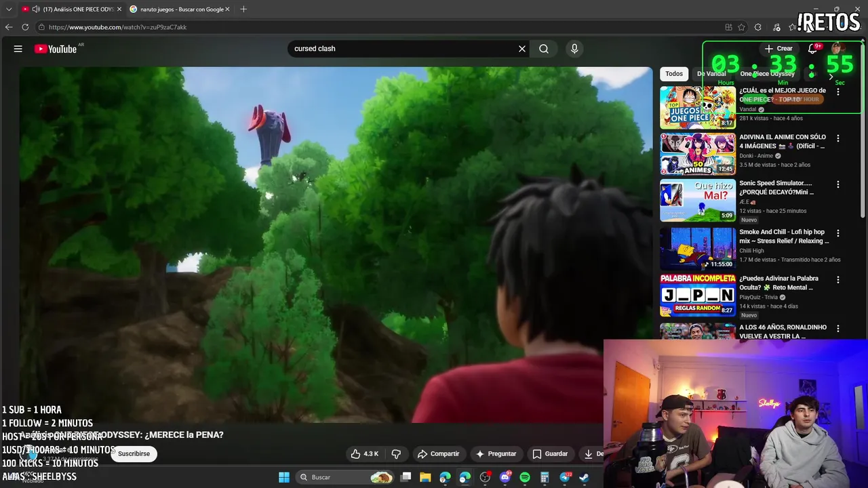Open Spotify from the taskbar
Screen dimensions: 868x488
click(x=525, y=477)
